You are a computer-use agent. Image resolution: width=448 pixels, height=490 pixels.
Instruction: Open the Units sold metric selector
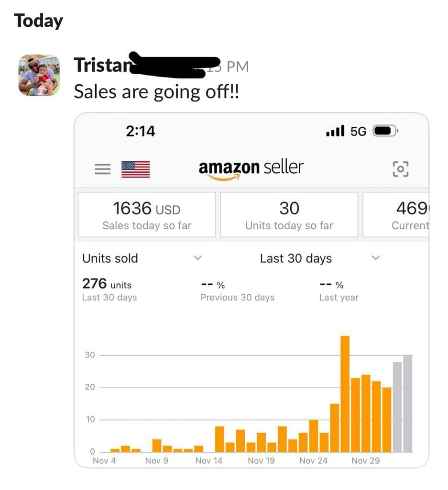pyautogui.click(x=110, y=258)
